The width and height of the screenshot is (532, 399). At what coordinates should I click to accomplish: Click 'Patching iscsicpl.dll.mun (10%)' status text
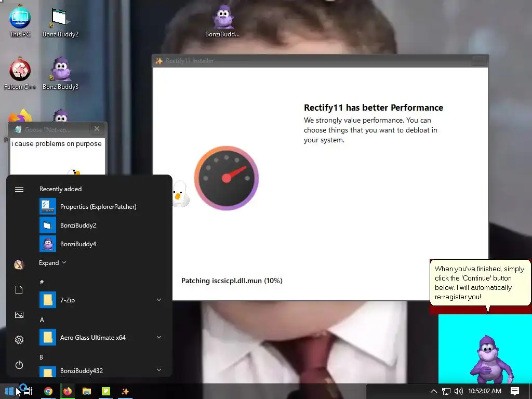pyautogui.click(x=232, y=281)
